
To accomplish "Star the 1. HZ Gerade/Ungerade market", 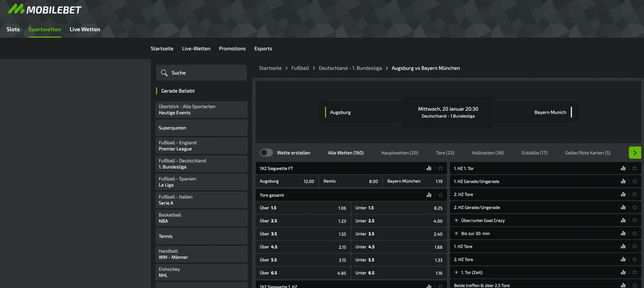I will coord(634,182).
